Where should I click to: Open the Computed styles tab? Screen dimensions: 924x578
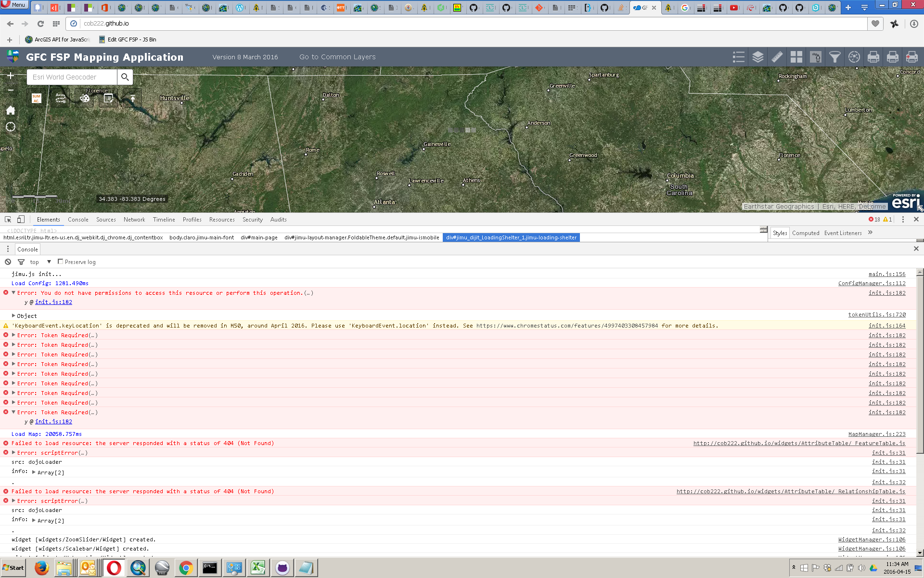click(x=806, y=233)
